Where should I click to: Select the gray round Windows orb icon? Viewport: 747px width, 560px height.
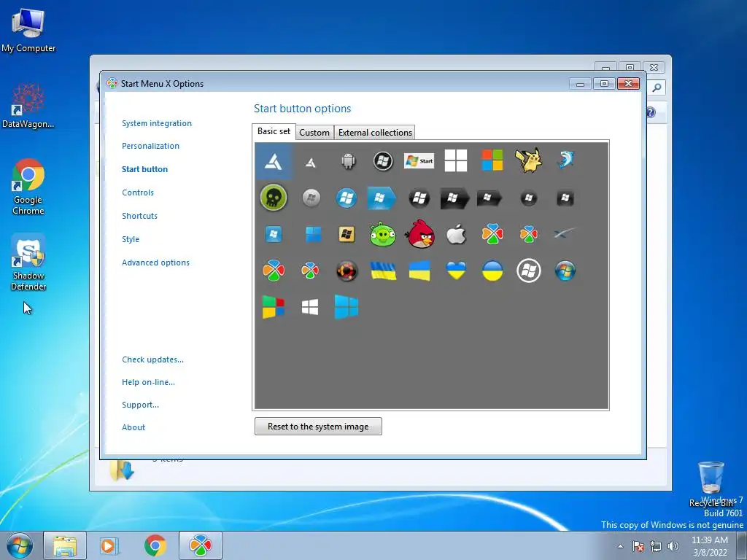[x=311, y=197]
